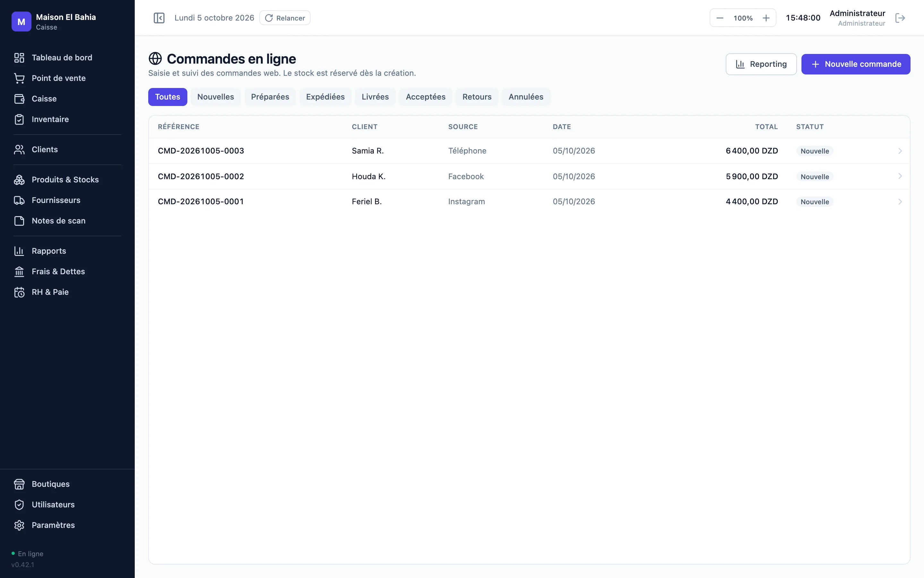Click the Instagram source cell
Image resolution: width=924 pixels, height=578 pixels.
click(466, 202)
